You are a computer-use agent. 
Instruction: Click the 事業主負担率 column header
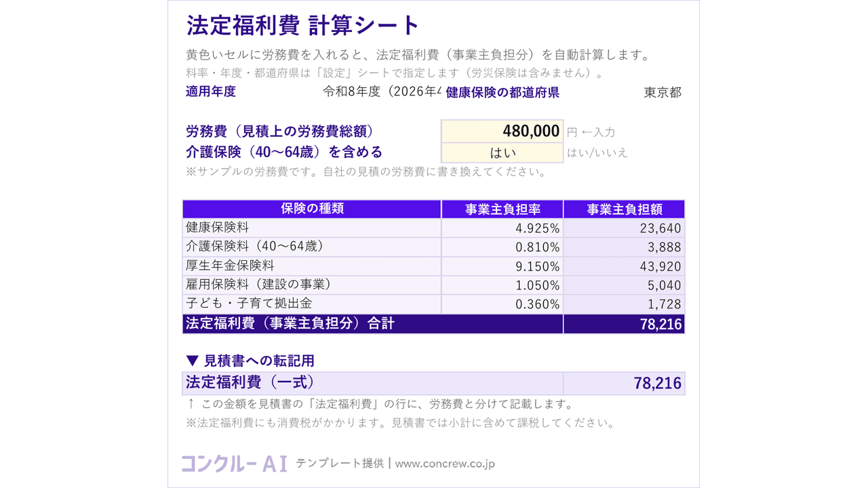(x=502, y=209)
